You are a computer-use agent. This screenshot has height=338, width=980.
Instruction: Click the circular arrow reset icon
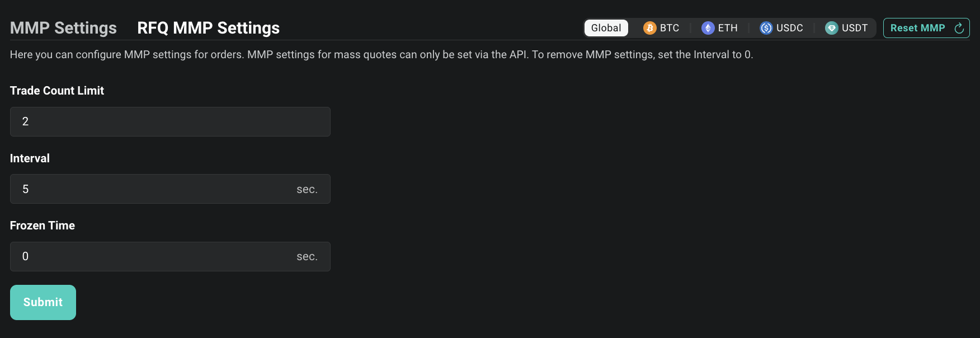959,28
